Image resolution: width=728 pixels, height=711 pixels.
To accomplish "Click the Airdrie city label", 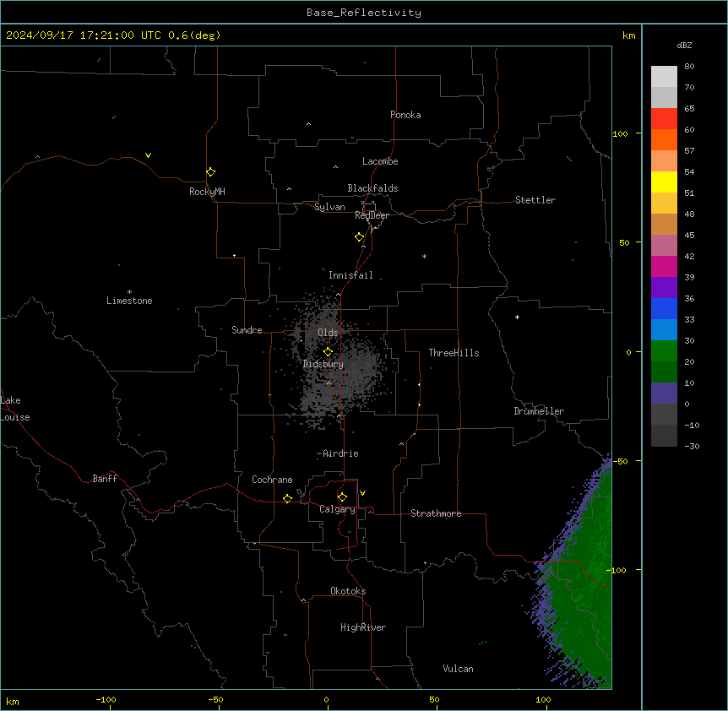I will tap(340, 453).
